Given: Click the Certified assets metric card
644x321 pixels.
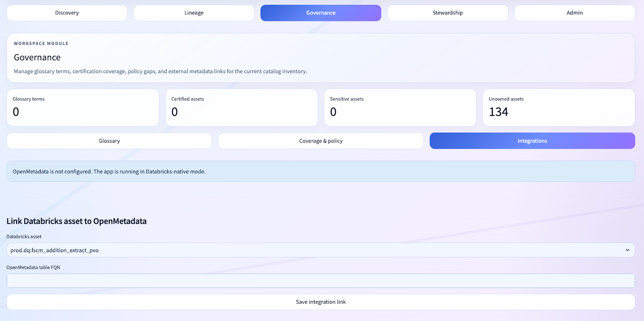Looking at the screenshot, I should (x=241, y=107).
